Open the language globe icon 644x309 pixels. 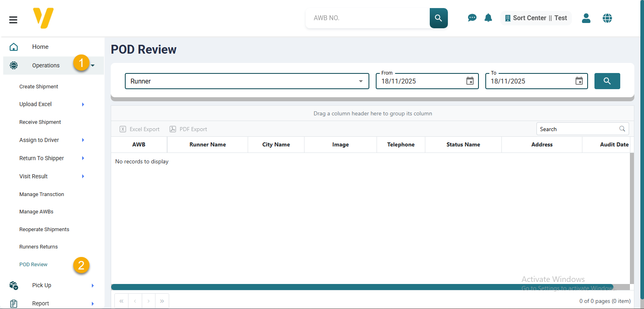click(x=607, y=18)
